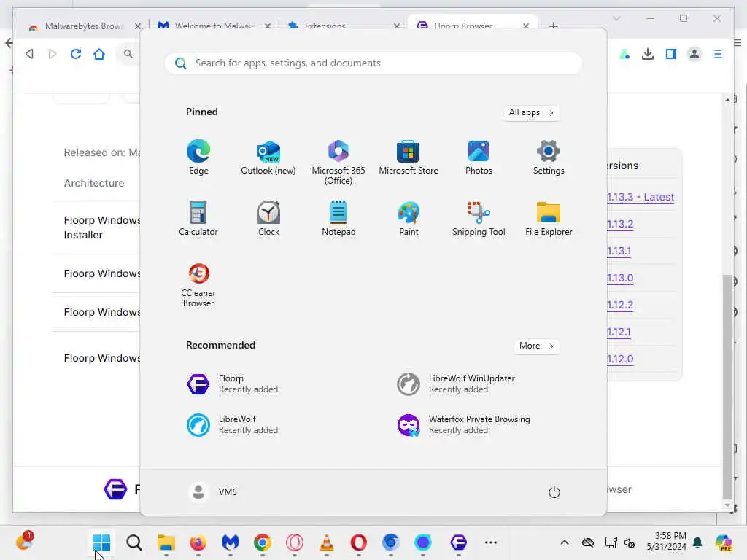747x560 pixels.
Task: Open the browser hamburger menu
Action: pos(718,54)
